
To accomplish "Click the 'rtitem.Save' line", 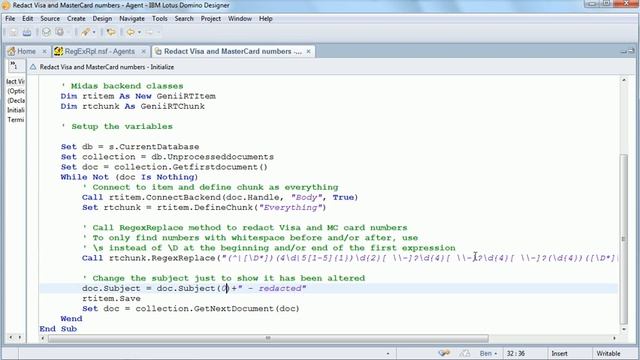I will pos(111,298).
